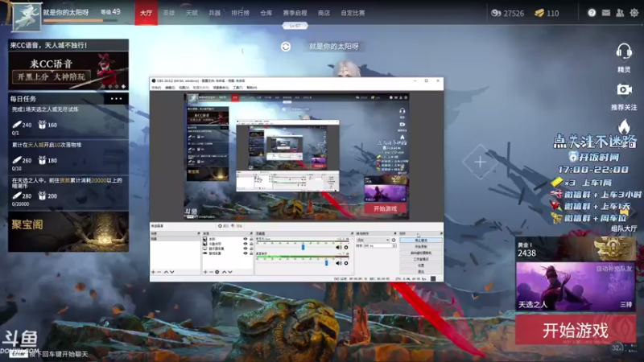644x362 pixels.
Task: Move scene up in OBS scenes panel
Action: 166,272
